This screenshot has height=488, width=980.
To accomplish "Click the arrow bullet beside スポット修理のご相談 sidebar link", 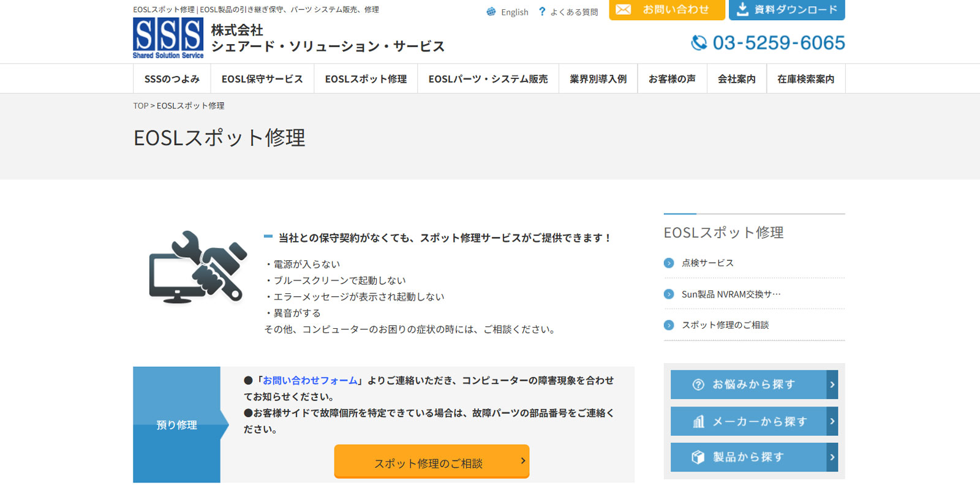I will click(669, 325).
